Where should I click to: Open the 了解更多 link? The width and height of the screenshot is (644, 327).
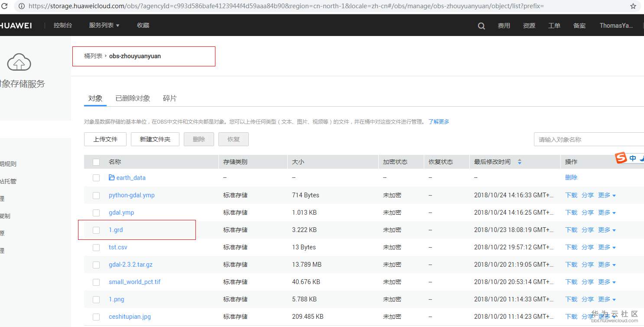coord(439,122)
